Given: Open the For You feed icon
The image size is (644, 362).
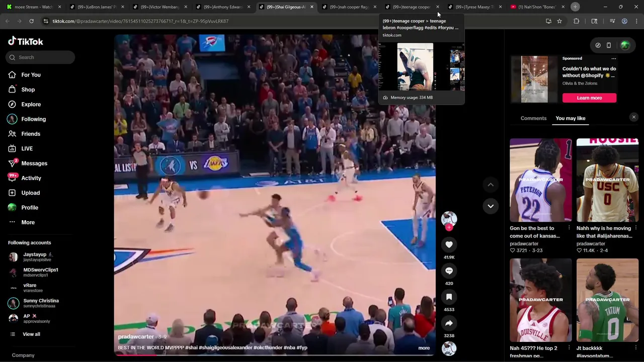Looking at the screenshot, I should (x=12, y=75).
